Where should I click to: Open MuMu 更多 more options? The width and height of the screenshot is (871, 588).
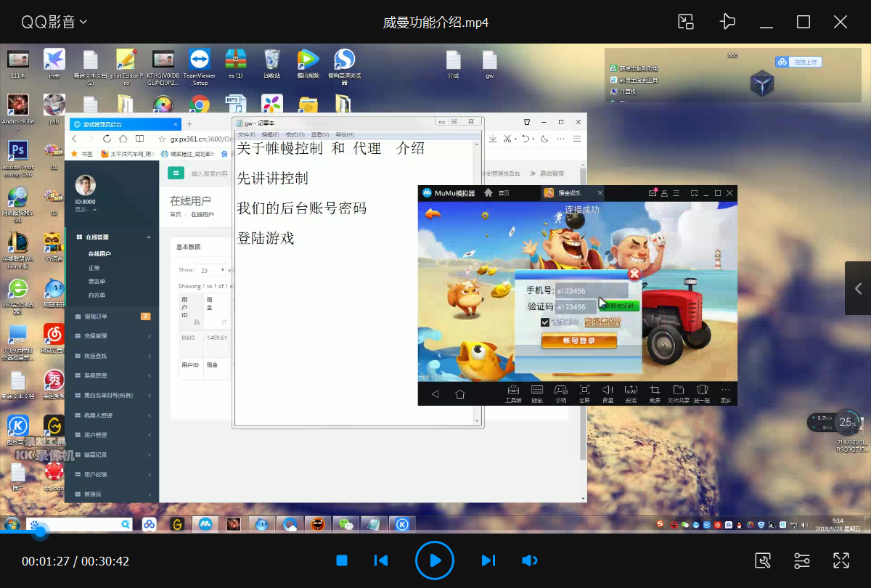tap(725, 393)
